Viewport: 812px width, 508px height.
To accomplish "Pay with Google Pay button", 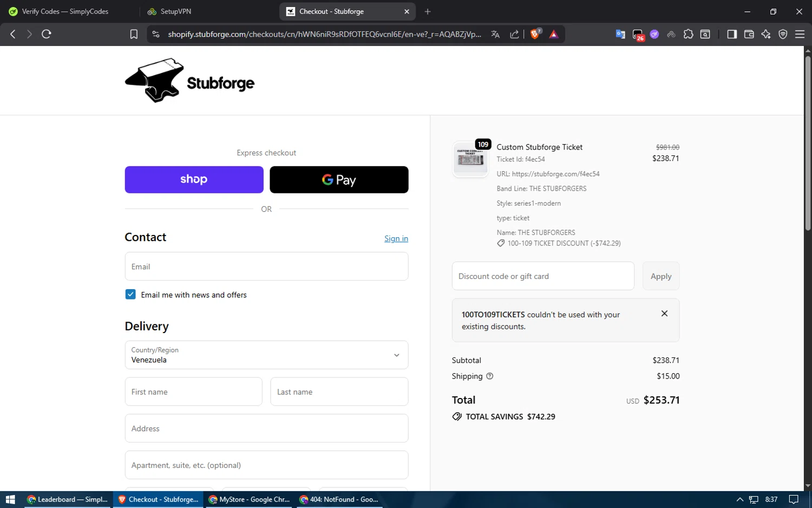I will pos(339,180).
